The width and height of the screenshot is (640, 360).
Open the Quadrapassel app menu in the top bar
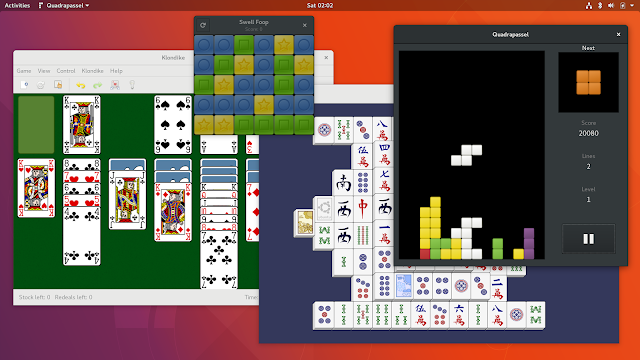click(64, 5)
